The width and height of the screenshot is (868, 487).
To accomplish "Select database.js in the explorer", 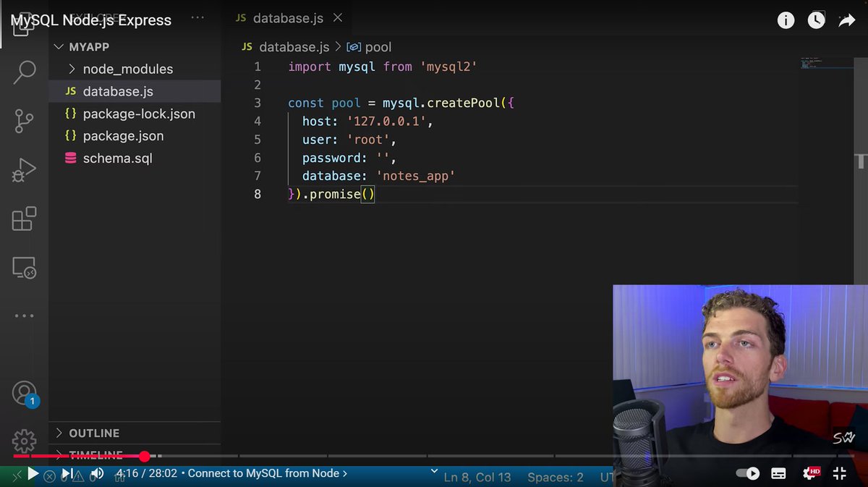I will click(x=135, y=91).
